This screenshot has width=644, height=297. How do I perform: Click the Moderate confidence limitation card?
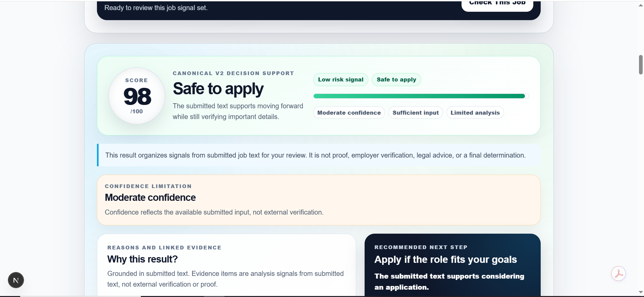click(319, 200)
